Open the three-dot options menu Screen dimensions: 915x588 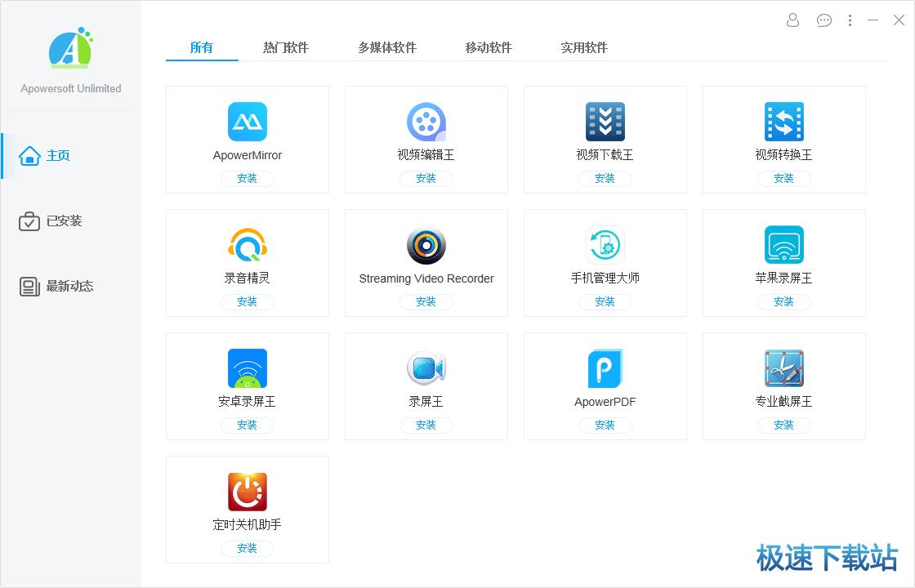pyautogui.click(x=850, y=20)
